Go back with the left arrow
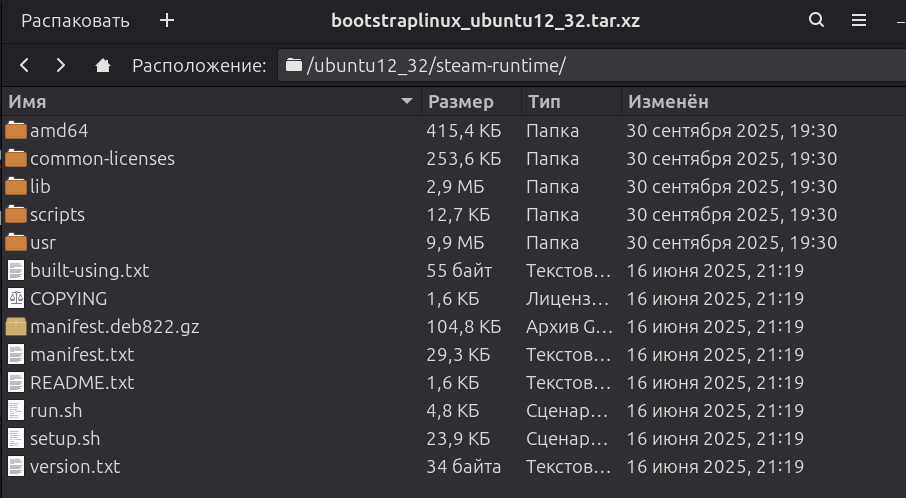Image resolution: width=906 pixels, height=498 pixels. coord(25,66)
